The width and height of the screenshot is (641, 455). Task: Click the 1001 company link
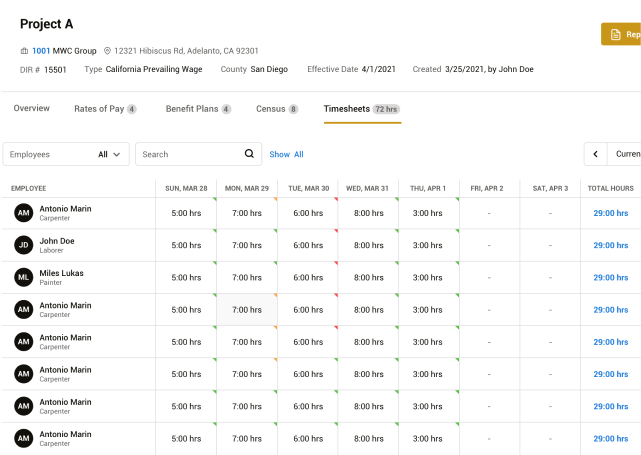(x=41, y=50)
